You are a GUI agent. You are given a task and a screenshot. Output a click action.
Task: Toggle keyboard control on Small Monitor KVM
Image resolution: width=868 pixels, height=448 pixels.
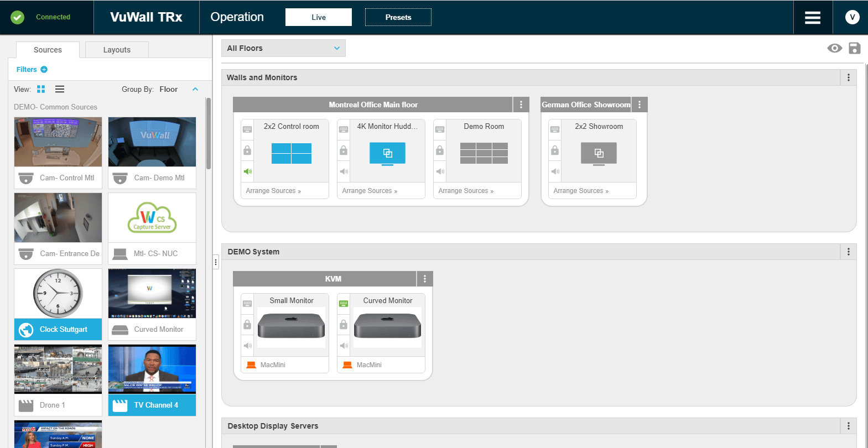(247, 304)
